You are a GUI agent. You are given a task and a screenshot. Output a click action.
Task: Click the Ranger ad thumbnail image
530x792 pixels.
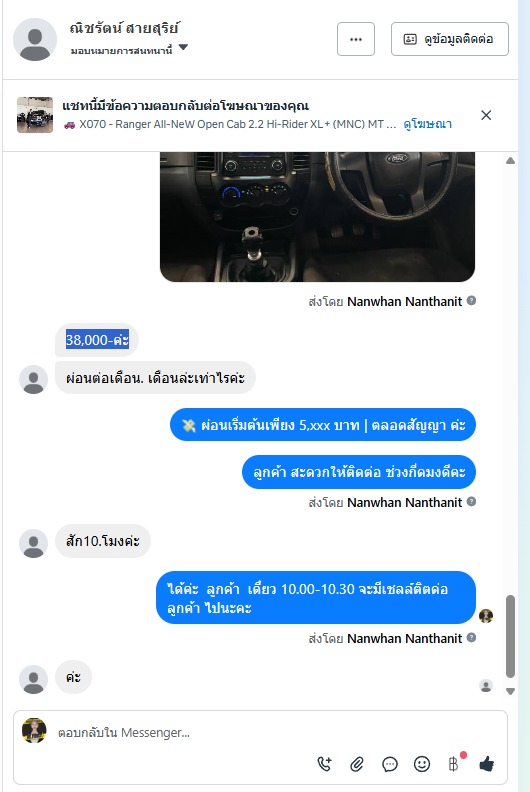tap(35, 115)
